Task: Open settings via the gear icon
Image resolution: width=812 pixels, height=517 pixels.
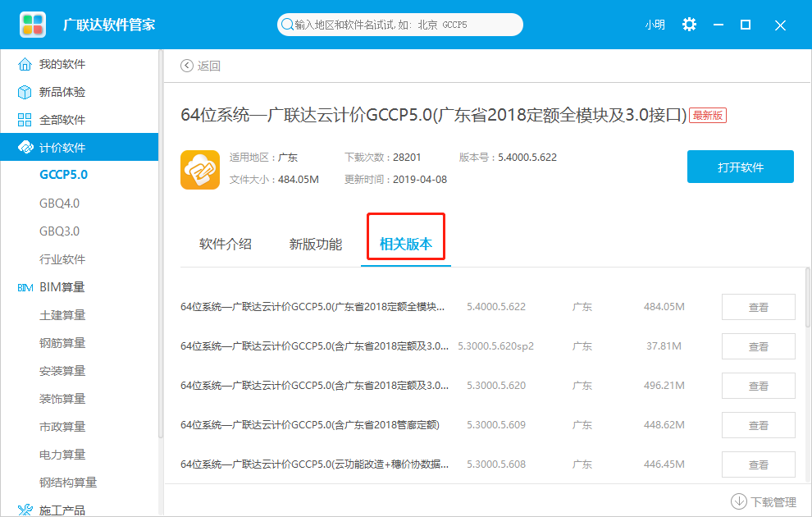Action: (689, 25)
